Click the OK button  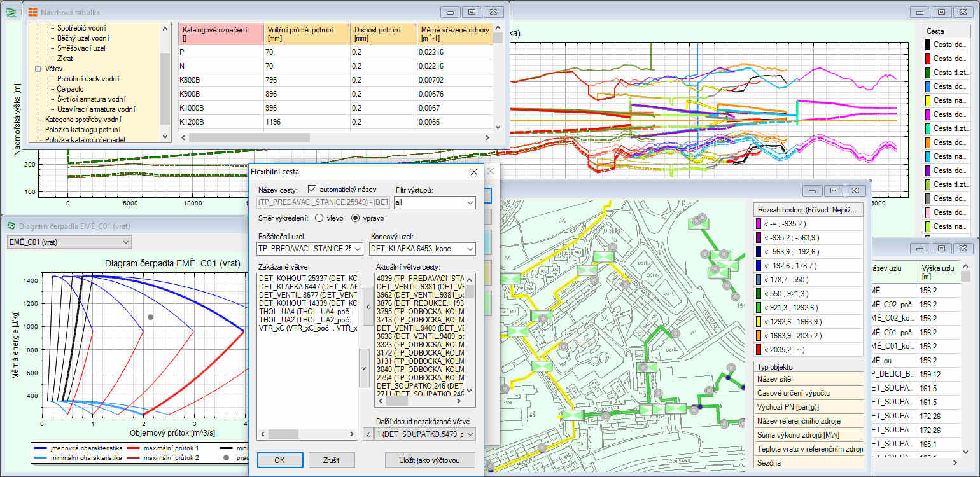click(x=280, y=460)
